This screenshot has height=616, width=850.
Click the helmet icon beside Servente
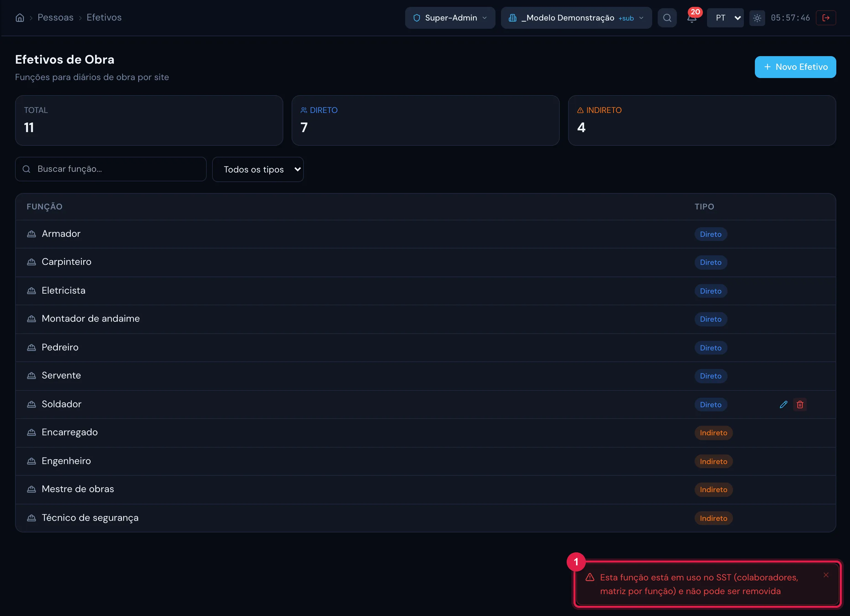click(31, 375)
